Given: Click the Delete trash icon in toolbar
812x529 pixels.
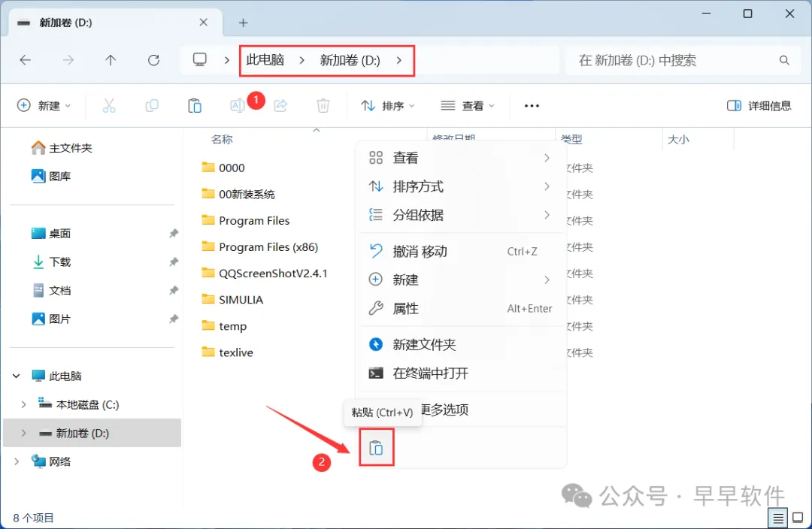Looking at the screenshot, I should (x=323, y=106).
